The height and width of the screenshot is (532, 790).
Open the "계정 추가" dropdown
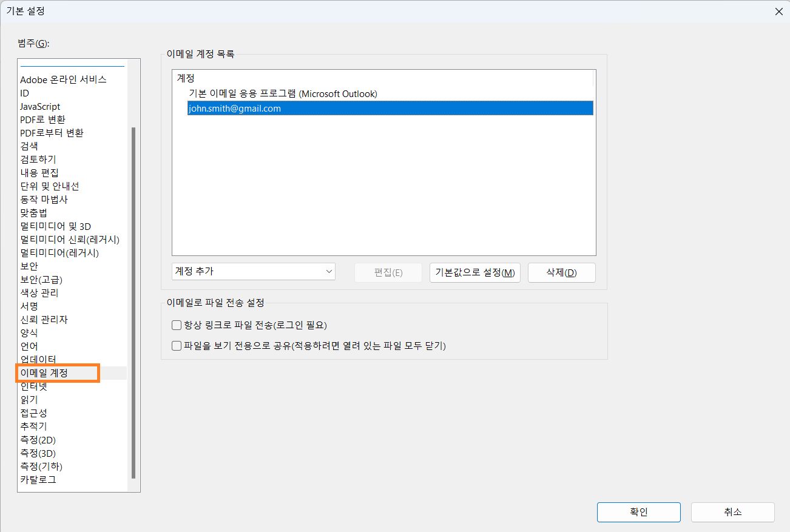click(253, 271)
